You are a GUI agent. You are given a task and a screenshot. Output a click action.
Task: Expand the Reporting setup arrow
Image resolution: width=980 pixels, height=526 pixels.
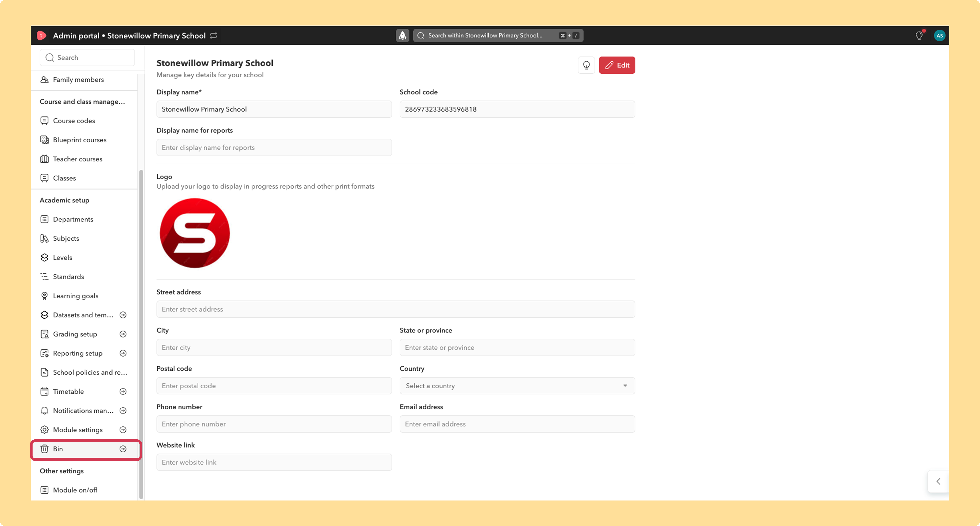pos(123,353)
